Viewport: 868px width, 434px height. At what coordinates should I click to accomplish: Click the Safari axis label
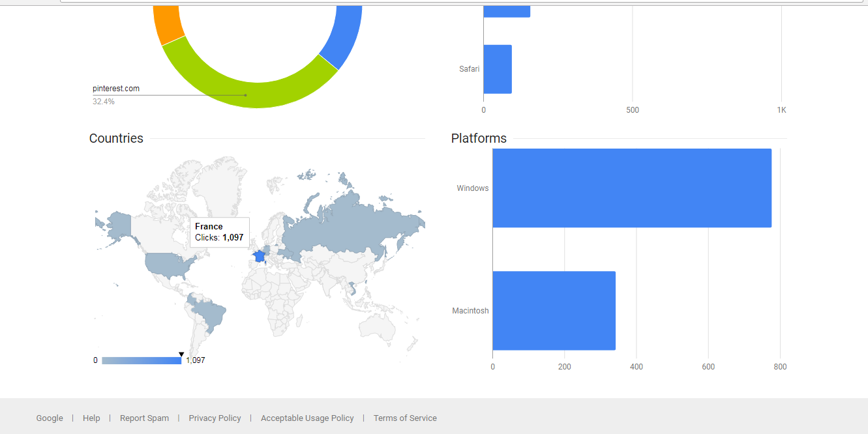470,69
